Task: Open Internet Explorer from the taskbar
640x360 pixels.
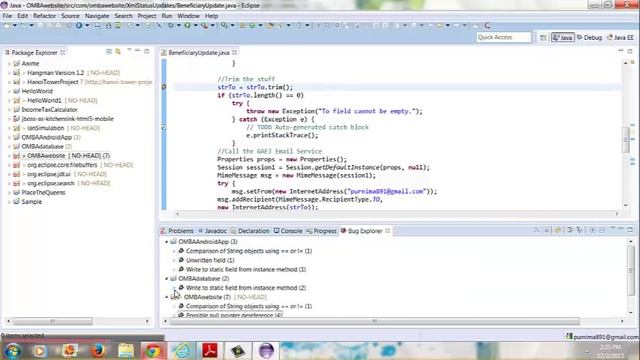Action: click(x=182, y=351)
